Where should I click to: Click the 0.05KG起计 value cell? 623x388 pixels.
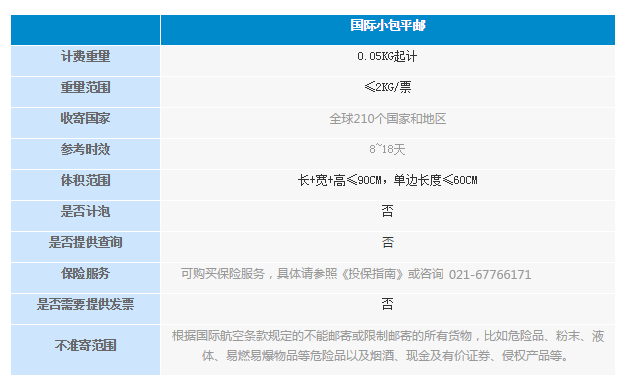(x=387, y=56)
